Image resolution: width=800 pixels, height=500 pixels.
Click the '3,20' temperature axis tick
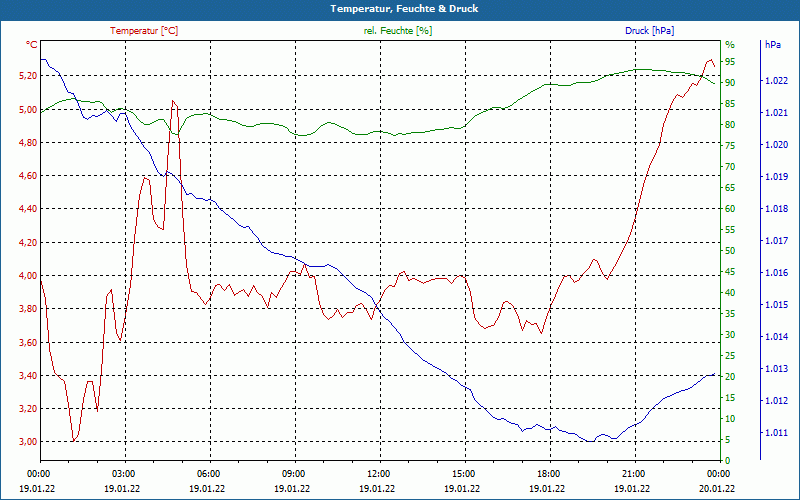29,409
